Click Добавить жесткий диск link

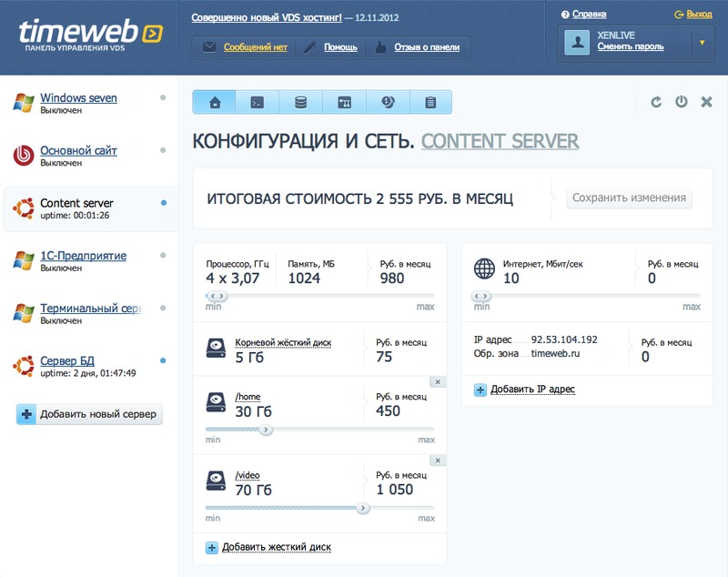pyautogui.click(x=277, y=547)
